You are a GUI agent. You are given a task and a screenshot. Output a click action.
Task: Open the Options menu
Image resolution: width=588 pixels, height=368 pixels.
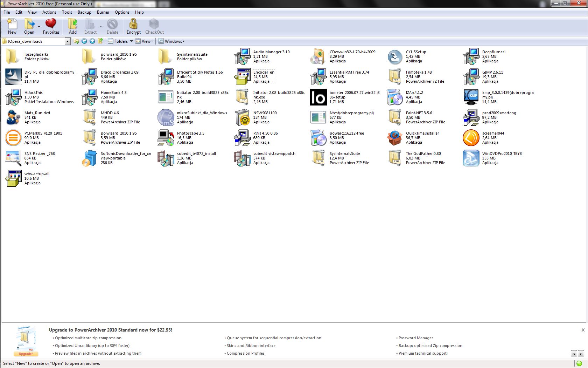(x=122, y=12)
